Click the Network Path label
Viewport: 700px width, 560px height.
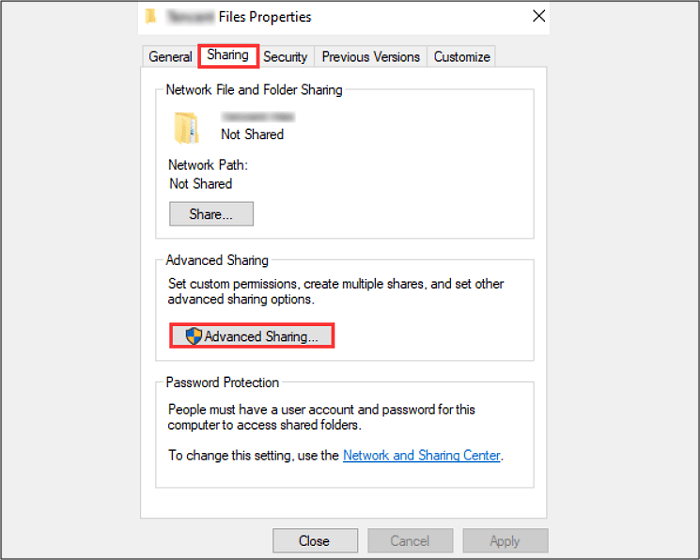pyautogui.click(x=208, y=165)
